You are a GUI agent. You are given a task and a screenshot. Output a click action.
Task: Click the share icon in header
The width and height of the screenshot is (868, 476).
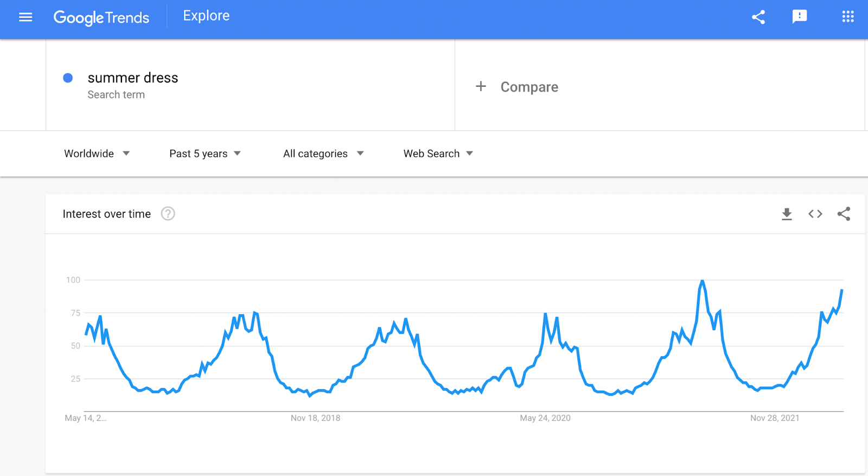click(758, 17)
